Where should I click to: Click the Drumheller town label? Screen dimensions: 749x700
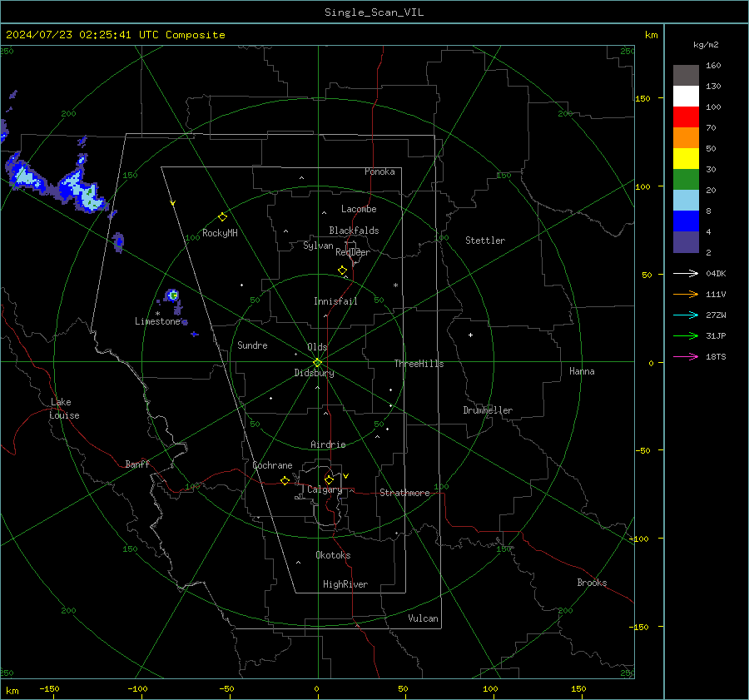tap(488, 410)
